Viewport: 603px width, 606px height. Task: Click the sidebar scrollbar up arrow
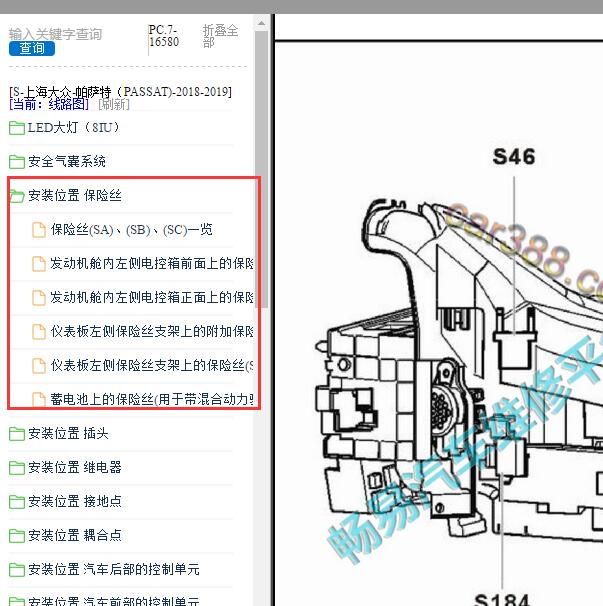[262, 24]
